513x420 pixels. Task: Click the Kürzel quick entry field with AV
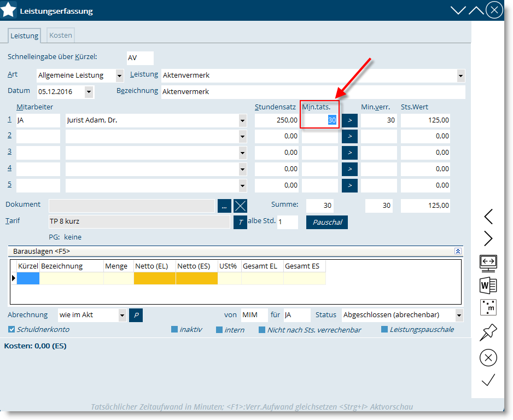point(140,58)
